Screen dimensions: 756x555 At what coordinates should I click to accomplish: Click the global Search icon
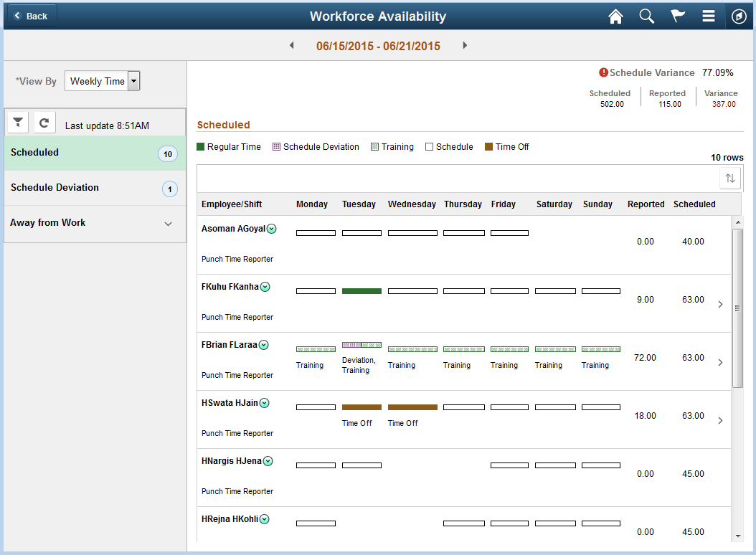pos(646,16)
